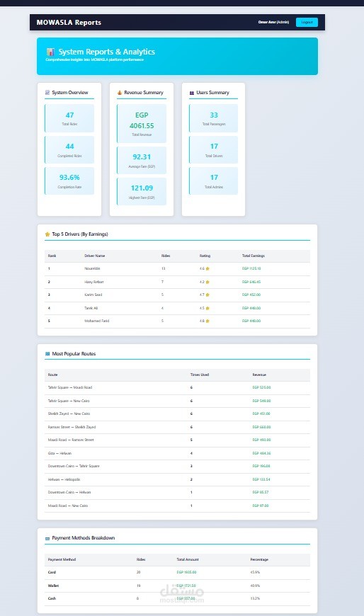
Task: Click the Average Fare 92.31 card
Action: pos(142,160)
